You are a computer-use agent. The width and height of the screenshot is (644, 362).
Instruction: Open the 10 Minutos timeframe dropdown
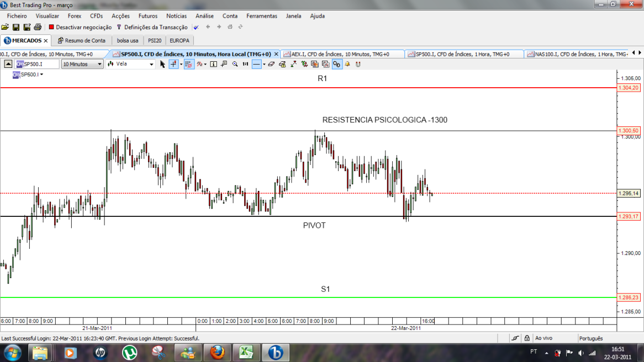coord(82,64)
